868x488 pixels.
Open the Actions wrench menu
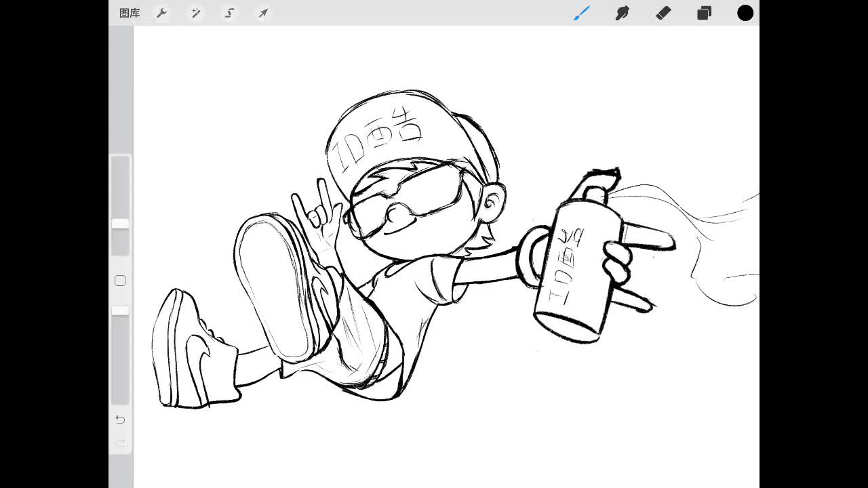162,13
